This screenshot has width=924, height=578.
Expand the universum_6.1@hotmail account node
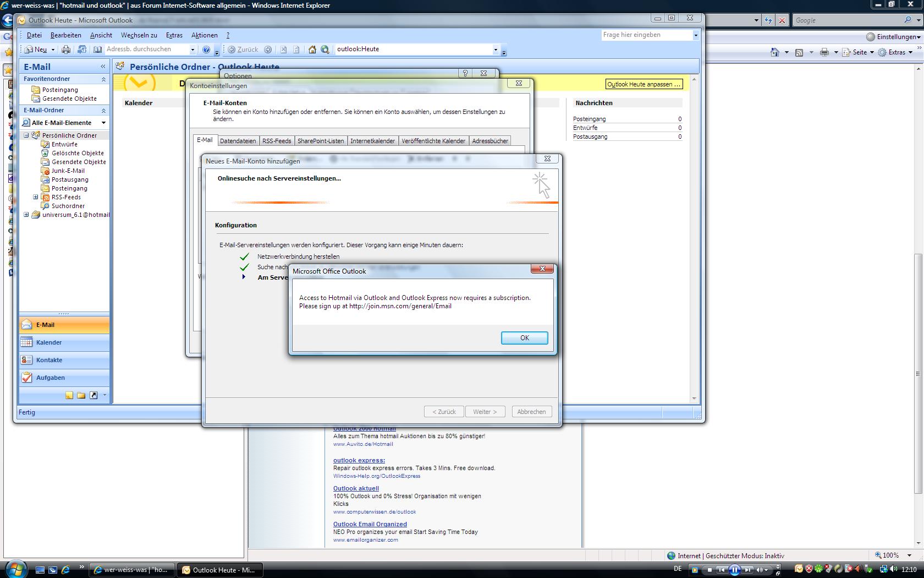pos(26,215)
